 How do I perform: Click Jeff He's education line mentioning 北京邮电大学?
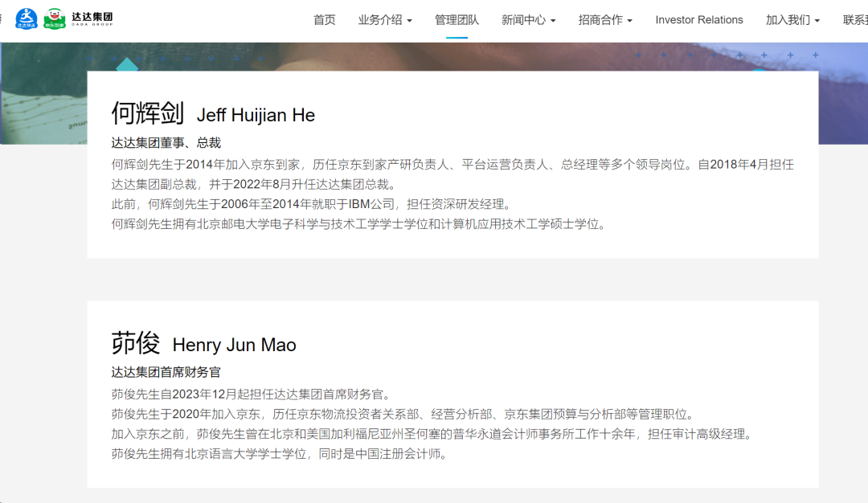pos(358,224)
